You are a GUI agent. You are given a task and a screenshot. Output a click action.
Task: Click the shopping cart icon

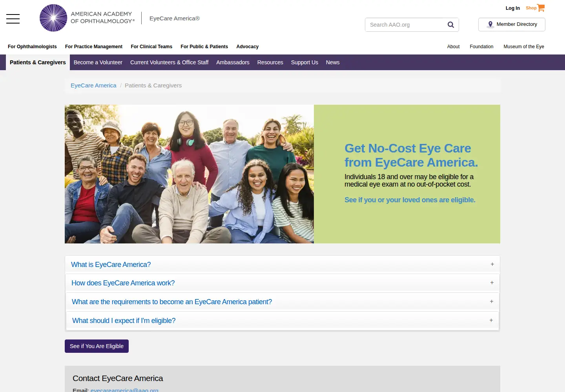[x=541, y=8]
